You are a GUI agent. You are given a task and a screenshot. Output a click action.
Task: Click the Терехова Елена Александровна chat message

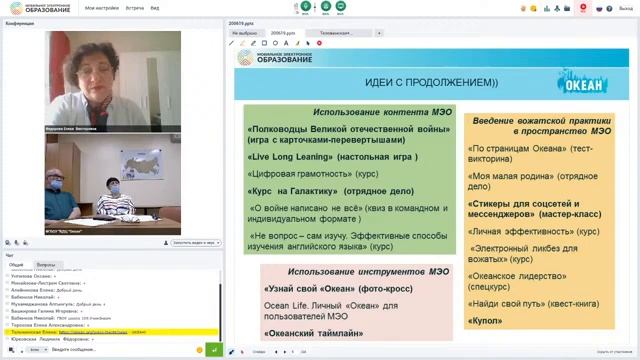point(112,325)
